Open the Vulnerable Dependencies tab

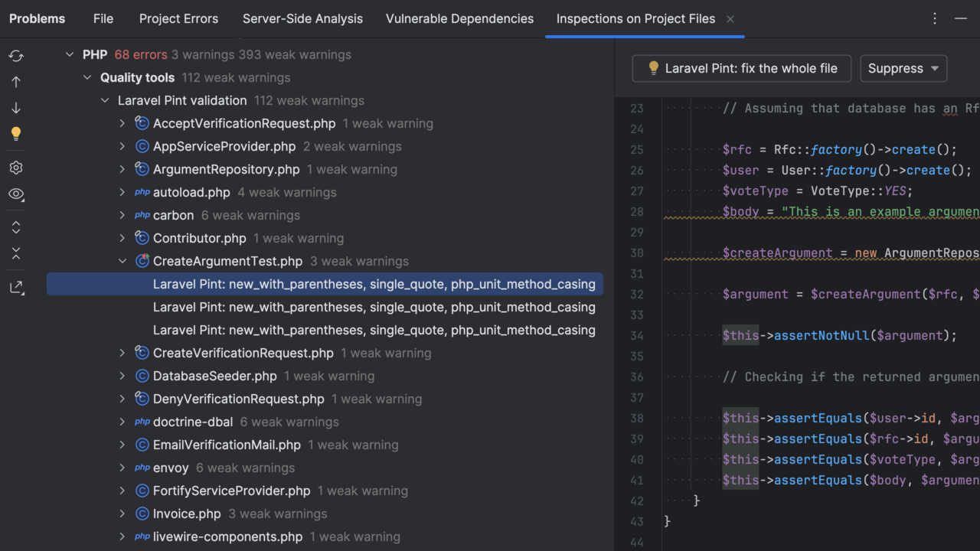[x=459, y=18]
